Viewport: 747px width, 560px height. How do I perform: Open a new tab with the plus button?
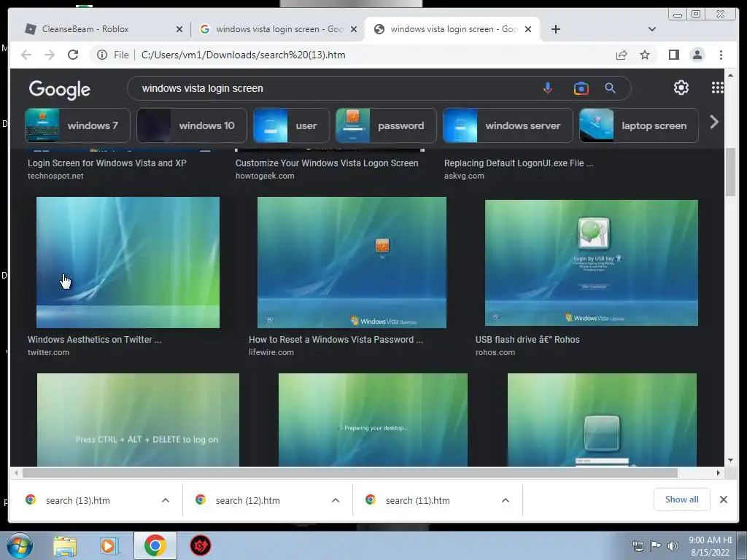pos(555,29)
